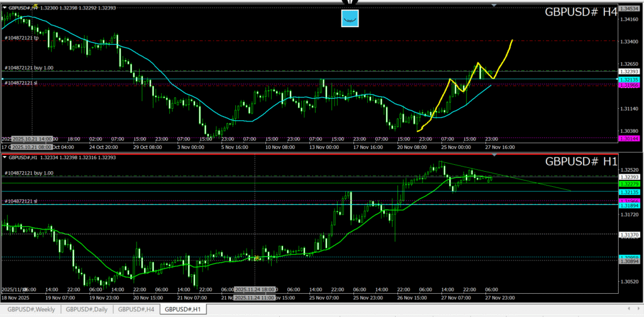Click the magenta 1.30144 price tag on H4
The height and width of the screenshot is (317, 644).
pos(629,137)
